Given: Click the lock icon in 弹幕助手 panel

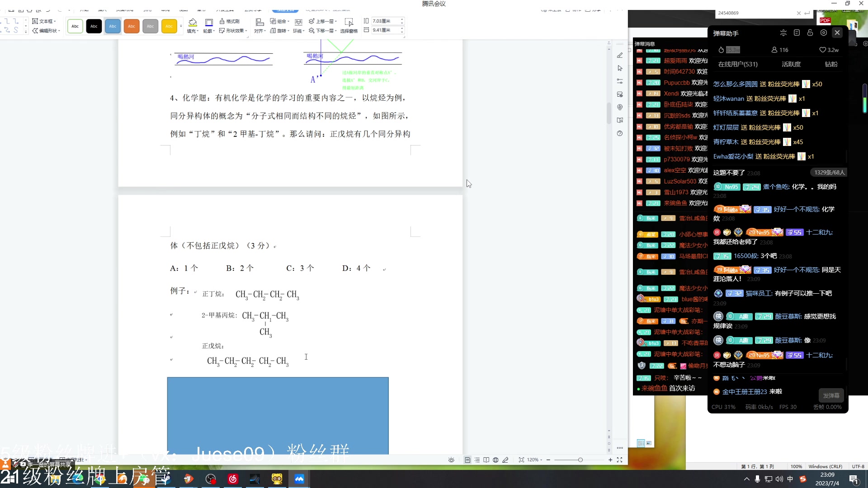Looking at the screenshot, I should 810,33.
